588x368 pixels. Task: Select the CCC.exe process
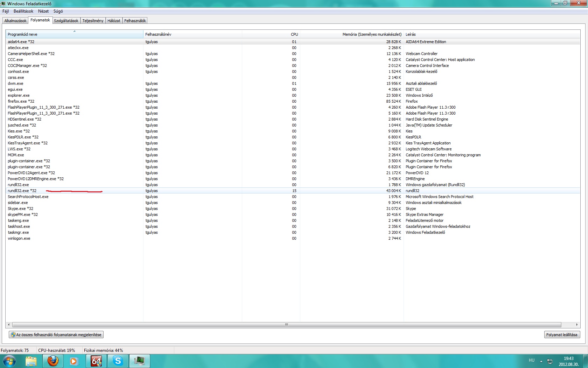tap(293, 60)
